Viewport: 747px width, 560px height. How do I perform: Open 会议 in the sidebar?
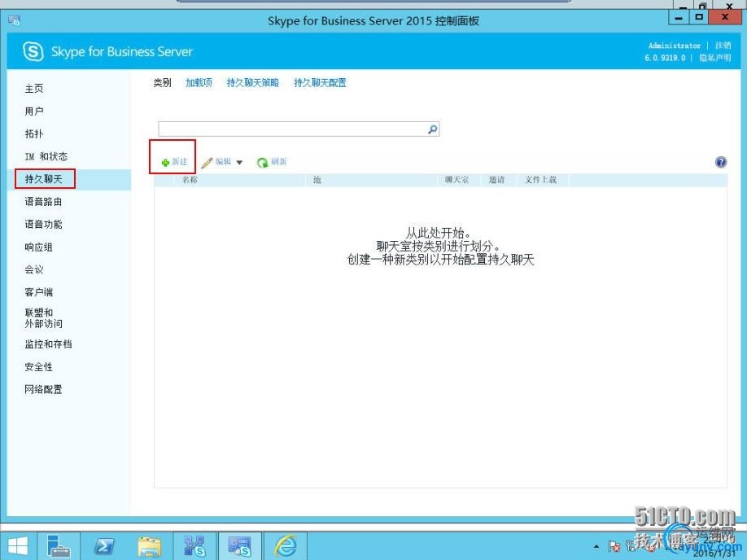click(x=34, y=269)
